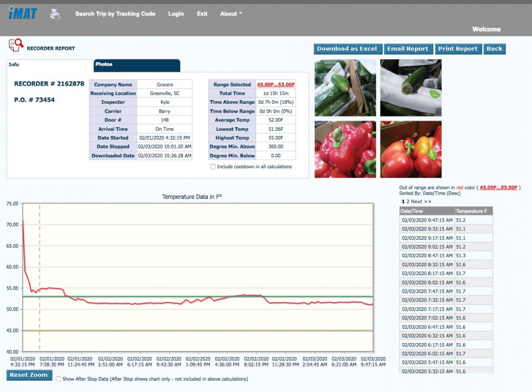Click the Door # value 148
This screenshot has height=392, width=532.
165,120
